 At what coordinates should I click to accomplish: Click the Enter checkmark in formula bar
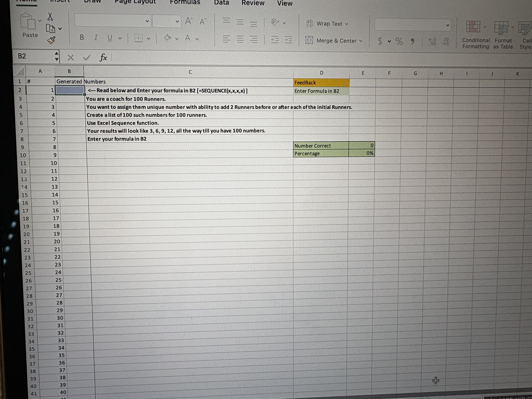[x=87, y=58]
